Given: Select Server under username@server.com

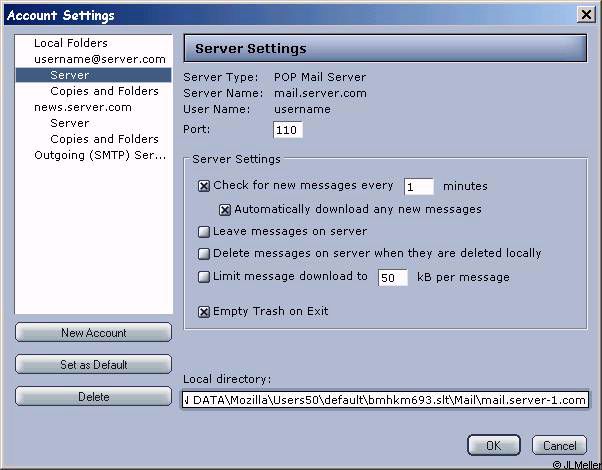Looking at the screenshot, I should tap(93, 75).
